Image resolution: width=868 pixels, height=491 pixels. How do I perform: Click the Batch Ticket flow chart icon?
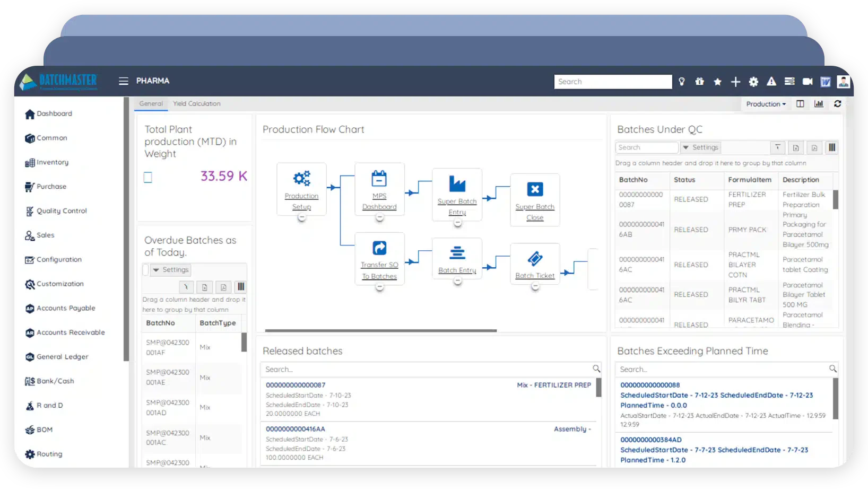(535, 258)
